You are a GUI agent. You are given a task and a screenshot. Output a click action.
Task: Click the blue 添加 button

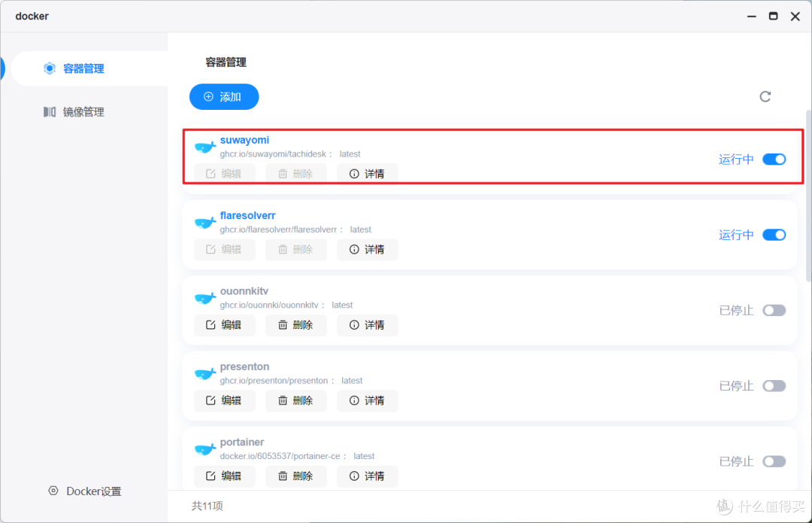[x=224, y=97]
